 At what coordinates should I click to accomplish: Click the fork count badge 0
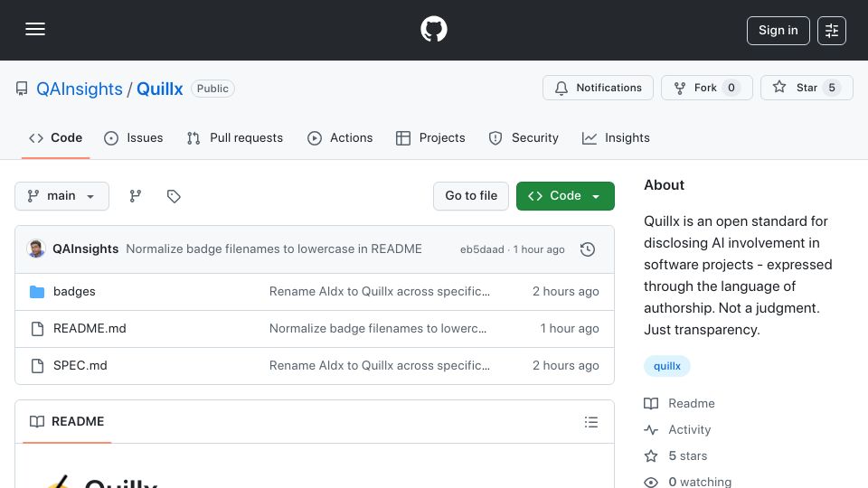tap(731, 88)
